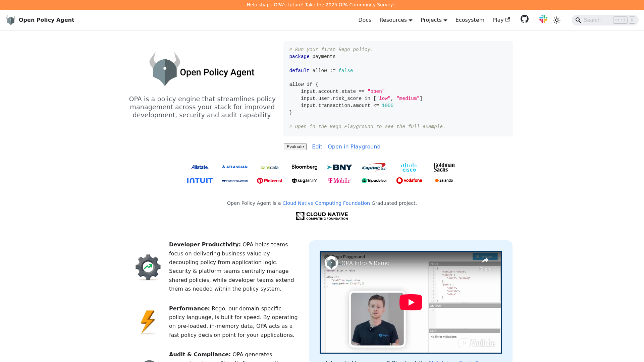Click inside the Search input field
Screen dimensions: 644x362
(600, 20)
